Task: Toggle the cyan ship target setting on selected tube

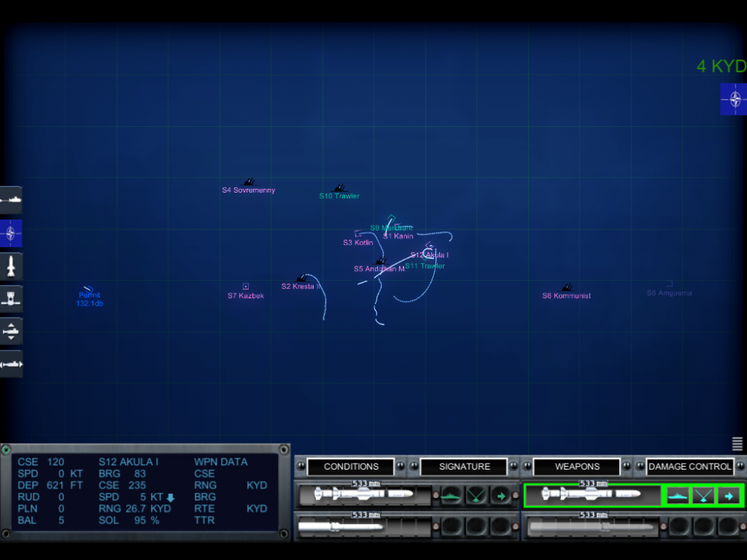Action: coord(678,496)
